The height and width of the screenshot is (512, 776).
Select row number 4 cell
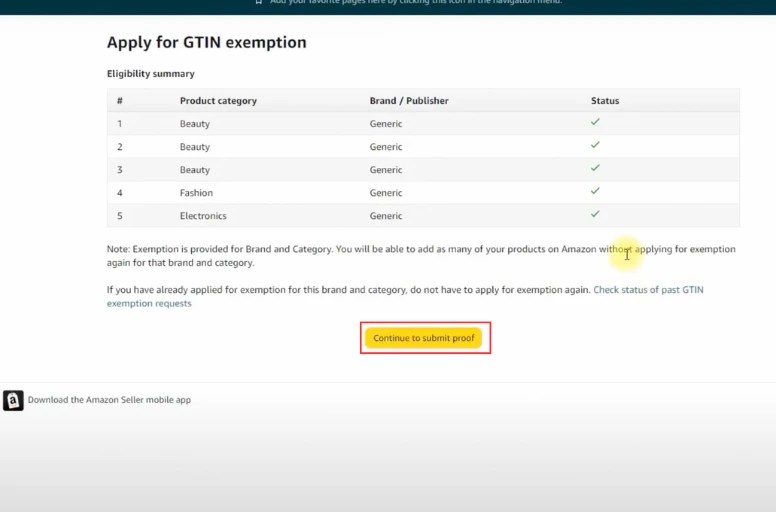120,193
